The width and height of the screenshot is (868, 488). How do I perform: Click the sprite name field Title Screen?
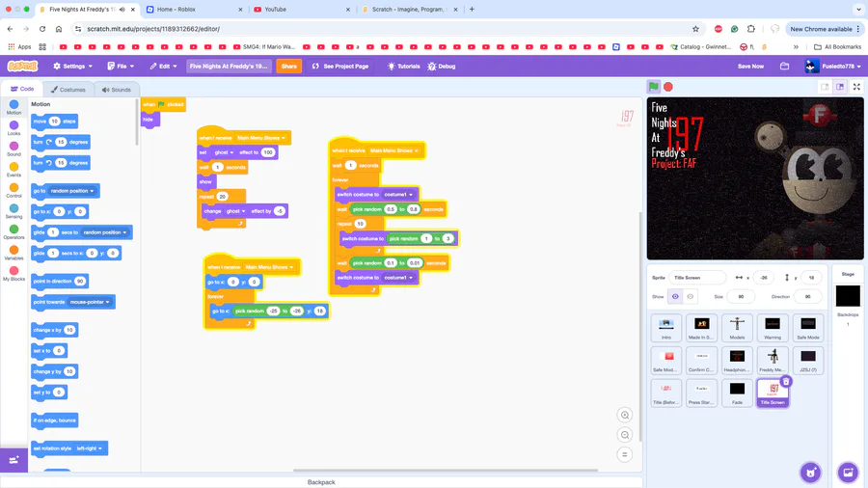697,277
